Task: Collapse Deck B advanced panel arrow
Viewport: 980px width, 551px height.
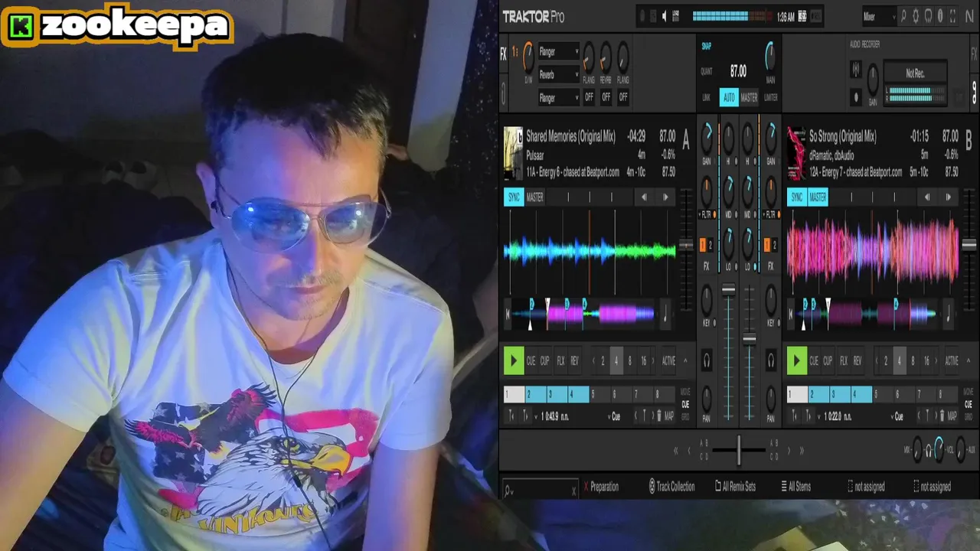Action: click(969, 361)
